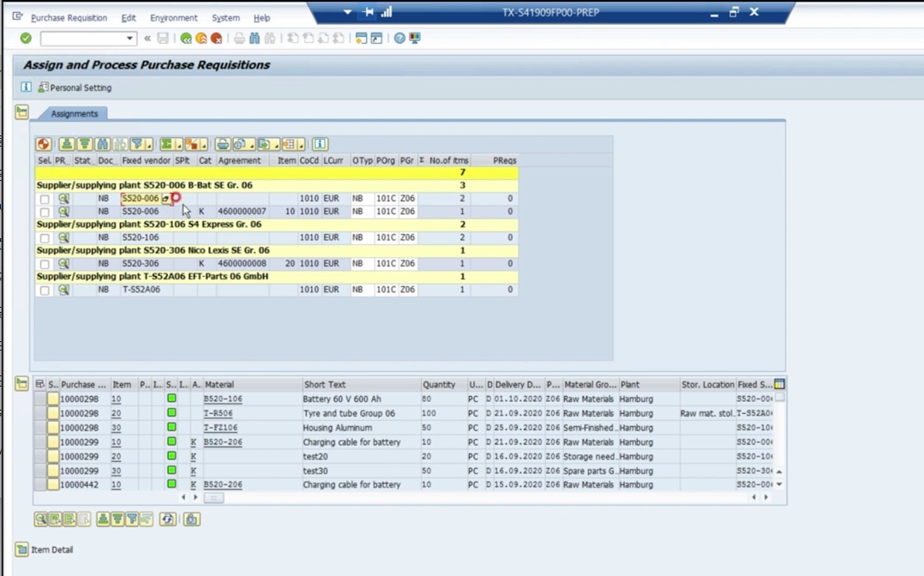Viewport: 924px width, 576px height.
Task: Click the Save diskette icon
Action: [163, 39]
